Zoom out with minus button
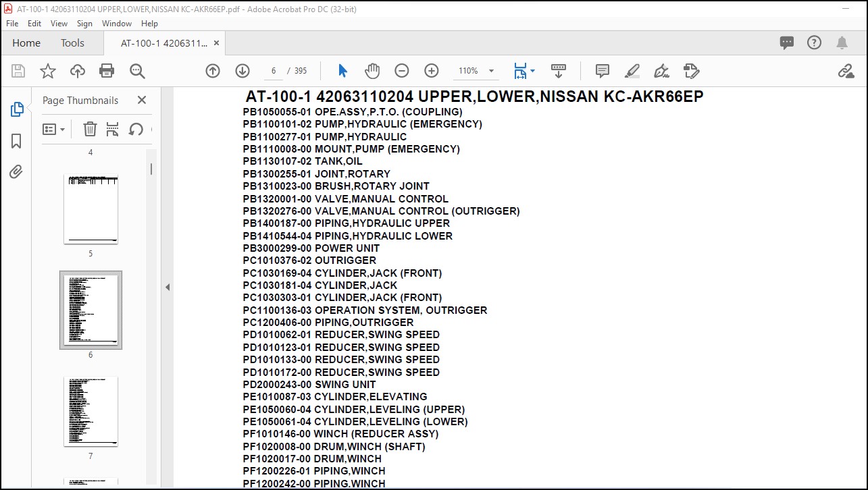868x490 pixels. pos(402,71)
